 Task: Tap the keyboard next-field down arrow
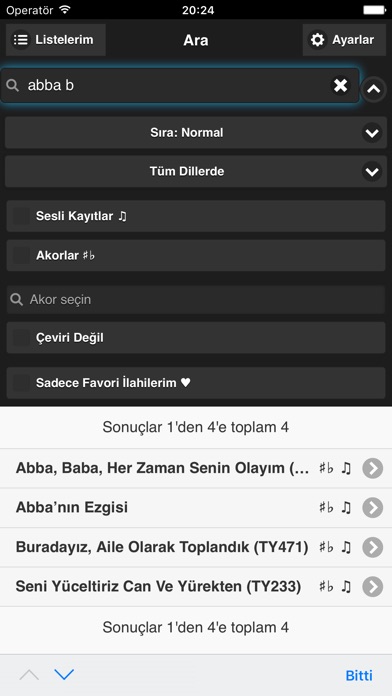64,675
